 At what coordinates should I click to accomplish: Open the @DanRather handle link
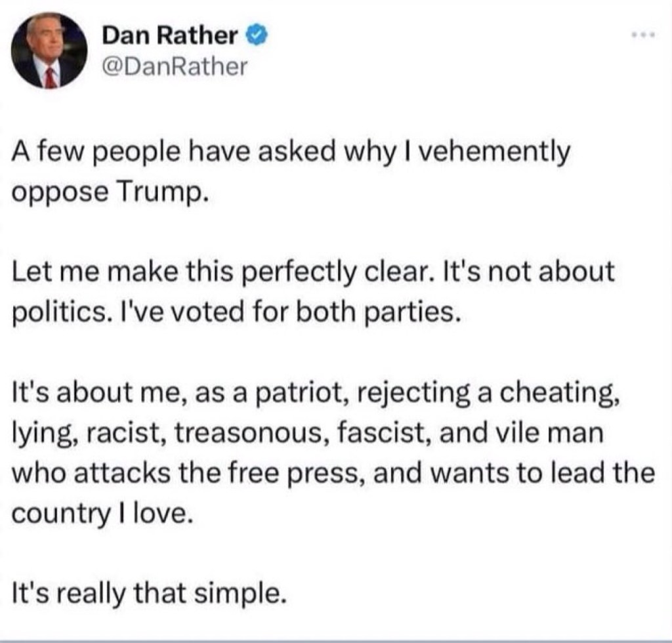coord(172,66)
